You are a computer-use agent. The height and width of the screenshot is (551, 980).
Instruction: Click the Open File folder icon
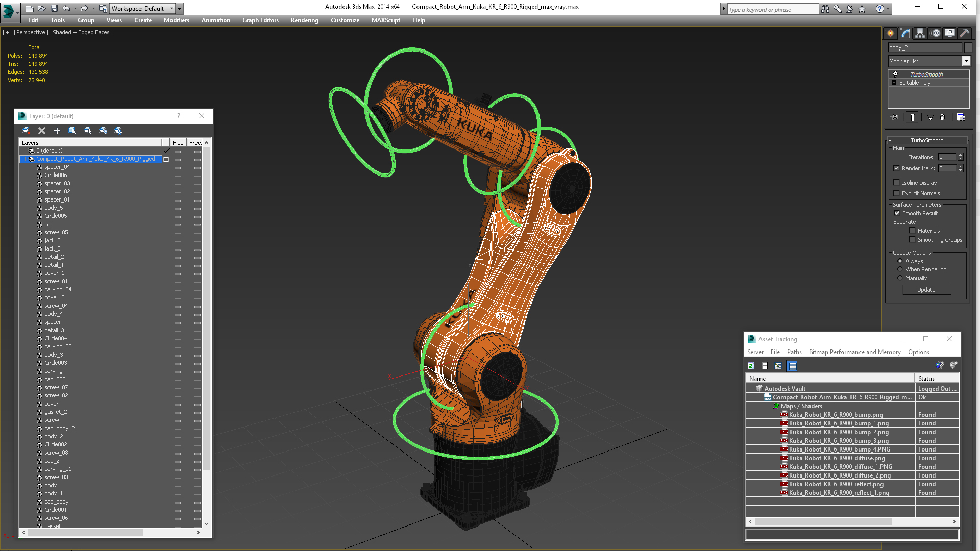pyautogui.click(x=41, y=8)
